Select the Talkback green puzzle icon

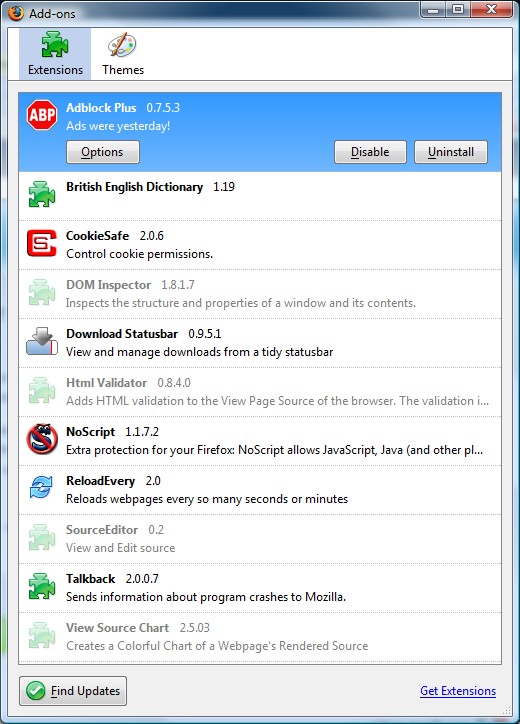pyautogui.click(x=42, y=586)
